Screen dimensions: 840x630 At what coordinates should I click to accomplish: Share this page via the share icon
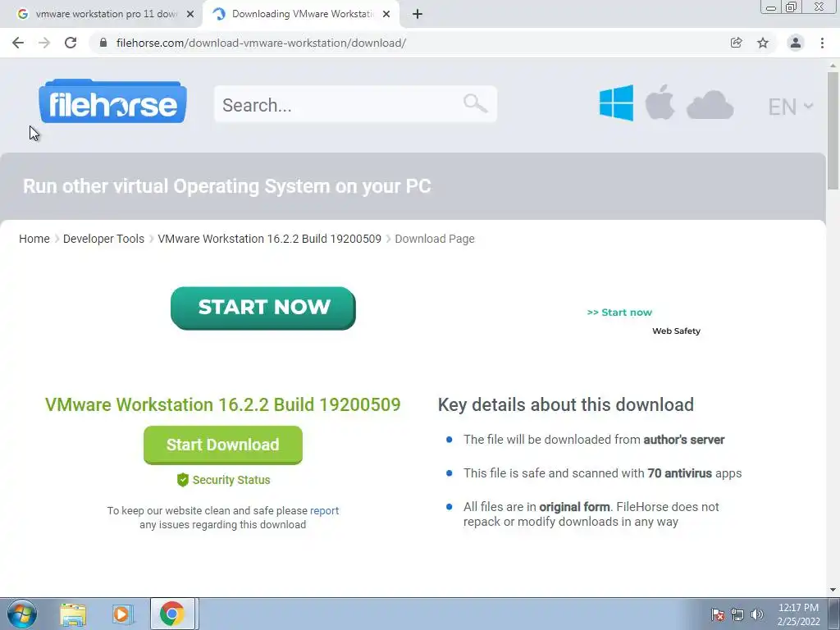point(736,43)
